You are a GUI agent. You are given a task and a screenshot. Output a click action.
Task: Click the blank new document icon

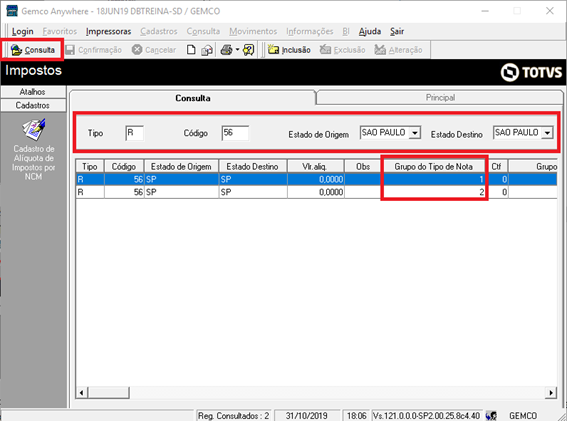(x=191, y=50)
